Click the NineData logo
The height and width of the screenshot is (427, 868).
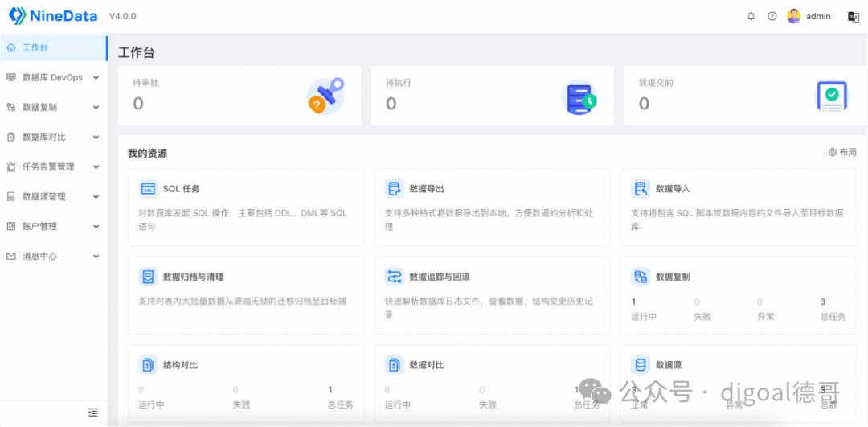pyautogui.click(x=53, y=16)
